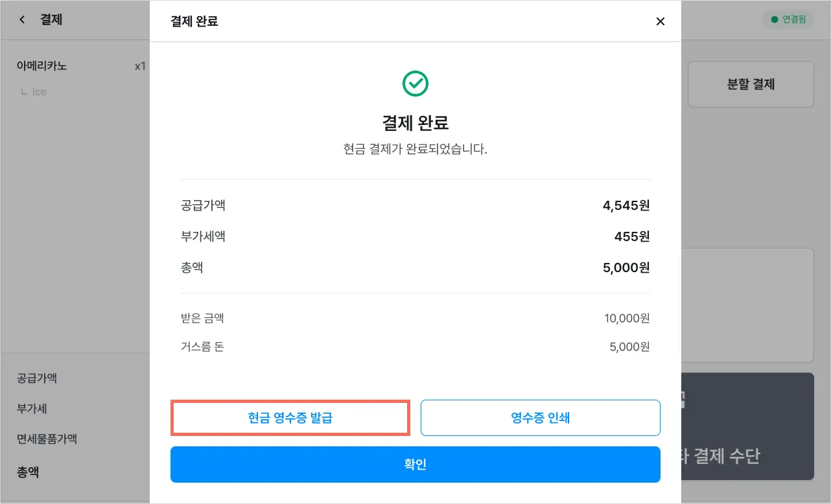Screen dimensions: 831x504
Task: Click 면세물품가액 in the left summary
Action: pos(47,439)
